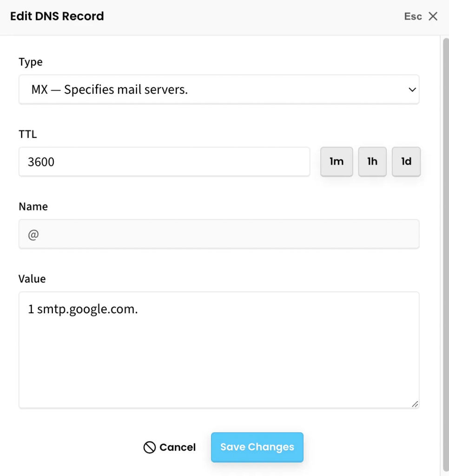
Task: Click the Value textarea resize handle
Action: click(x=415, y=404)
